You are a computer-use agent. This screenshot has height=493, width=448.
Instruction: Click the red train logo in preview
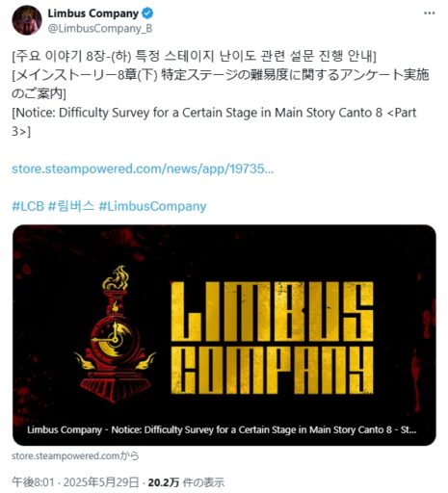pyautogui.click(x=115, y=334)
